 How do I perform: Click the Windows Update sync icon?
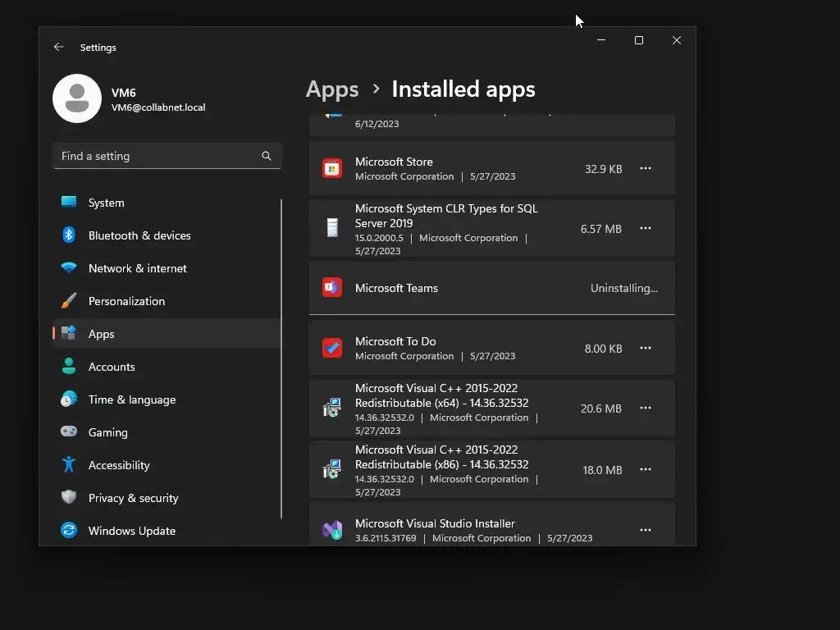(69, 530)
